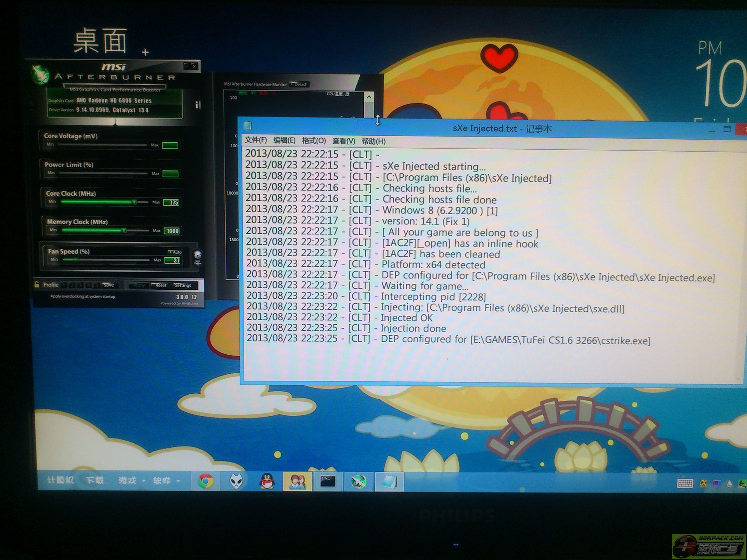747x560 pixels.
Task: Expand the 软件 taskbar toolbar dropdown
Action: pos(178,481)
